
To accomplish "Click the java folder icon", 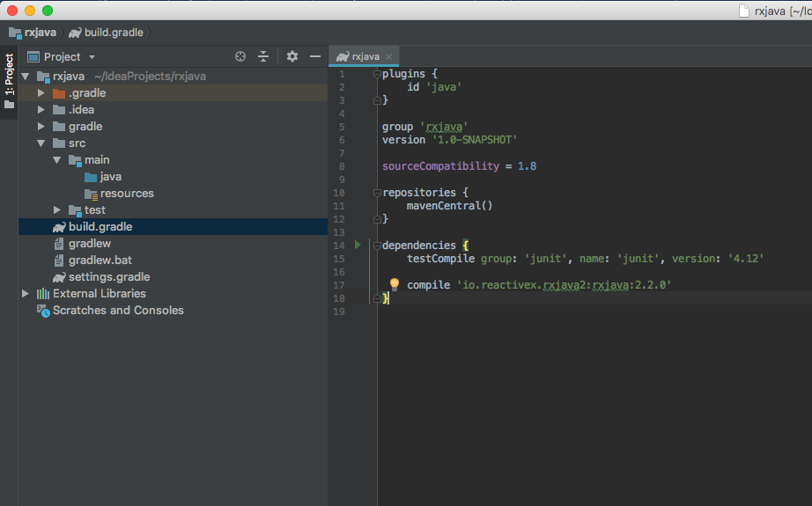I will tap(91, 177).
